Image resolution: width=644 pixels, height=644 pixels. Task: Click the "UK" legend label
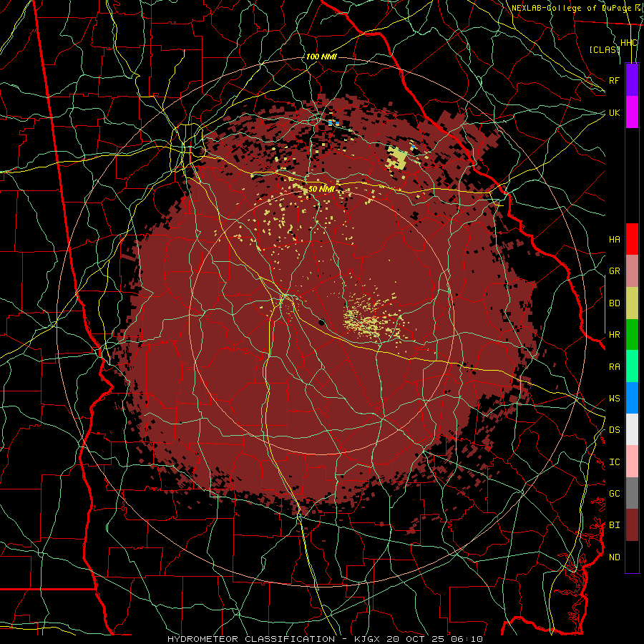pos(614,112)
